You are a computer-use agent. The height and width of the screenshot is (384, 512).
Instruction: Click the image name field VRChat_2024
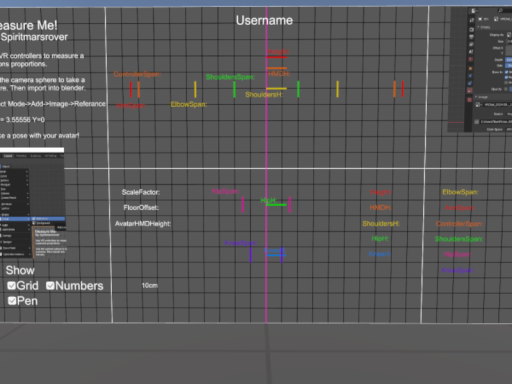click(498, 105)
